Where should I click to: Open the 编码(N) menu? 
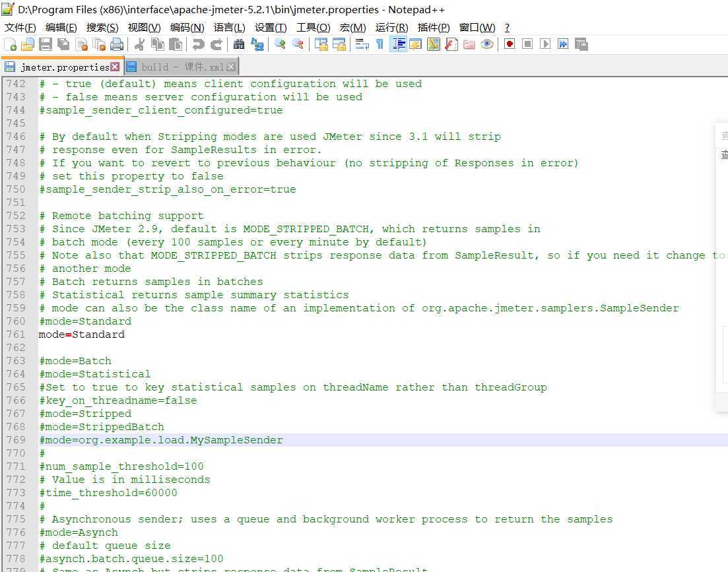coord(187,28)
